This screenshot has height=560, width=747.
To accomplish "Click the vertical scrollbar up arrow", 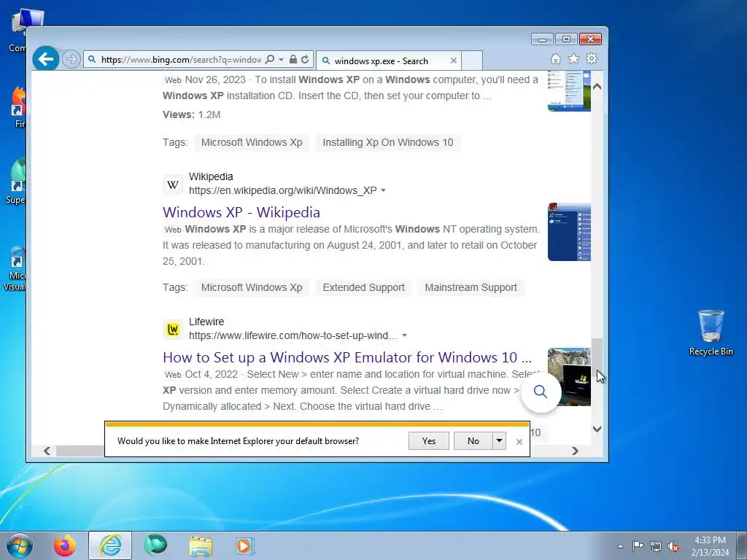I will point(597,87).
